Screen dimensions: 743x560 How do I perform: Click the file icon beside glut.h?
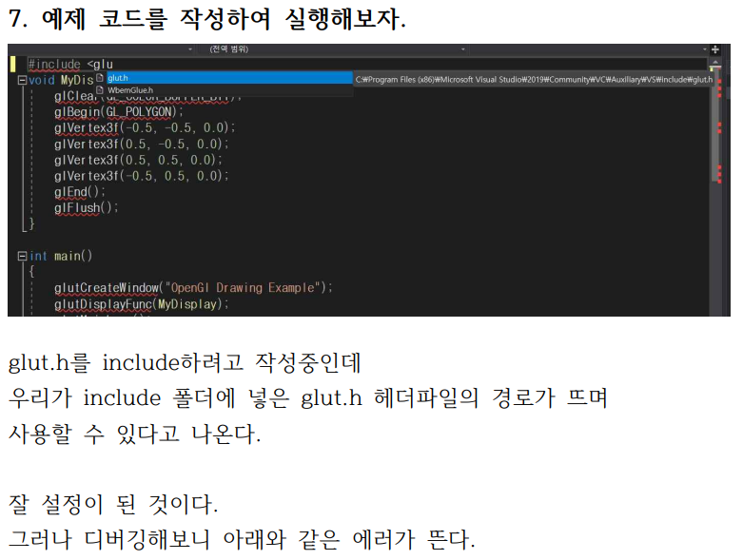click(100, 78)
